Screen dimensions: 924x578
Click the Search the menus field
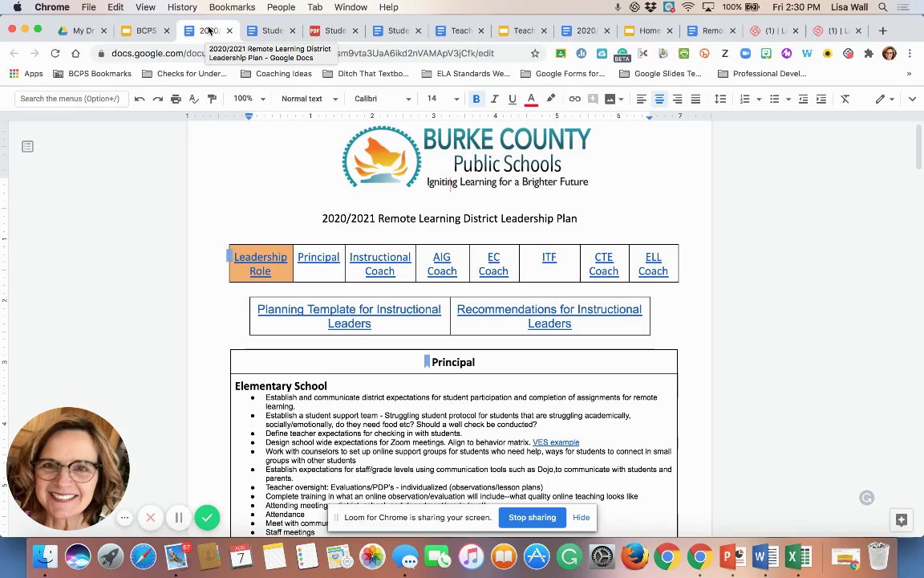click(x=70, y=99)
